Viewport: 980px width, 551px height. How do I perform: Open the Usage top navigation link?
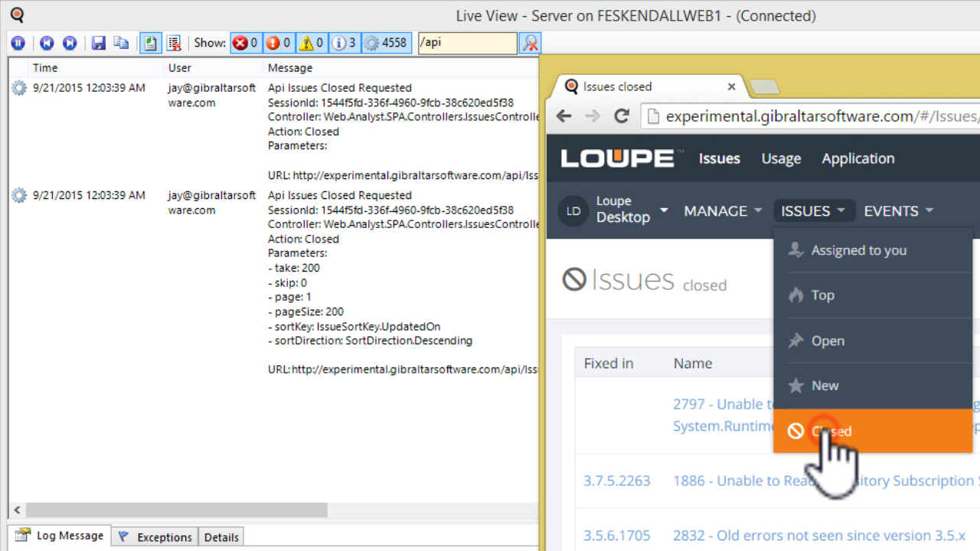pyautogui.click(x=781, y=158)
